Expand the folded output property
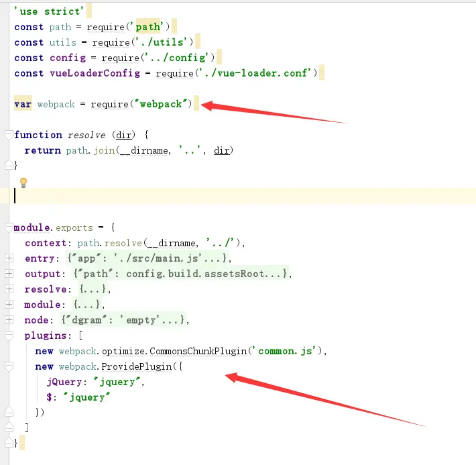Image resolution: width=476 pixels, height=465 pixels. [x=9, y=274]
